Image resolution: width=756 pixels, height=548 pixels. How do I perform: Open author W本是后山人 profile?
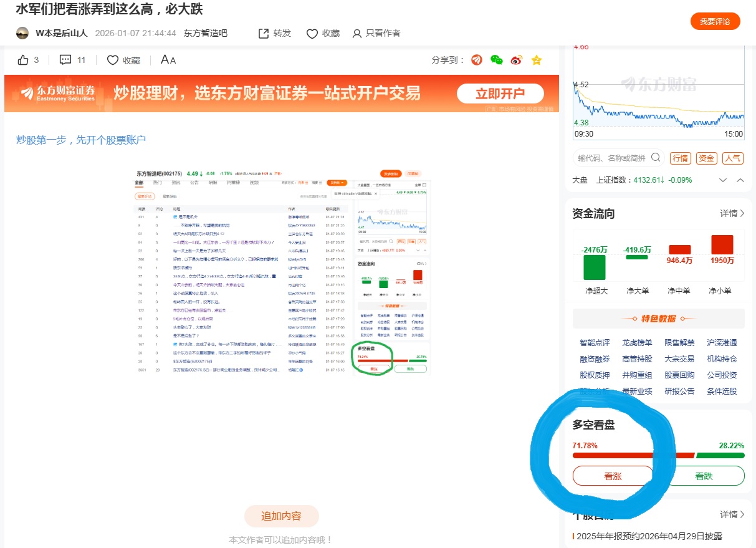pyautogui.click(x=61, y=33)
